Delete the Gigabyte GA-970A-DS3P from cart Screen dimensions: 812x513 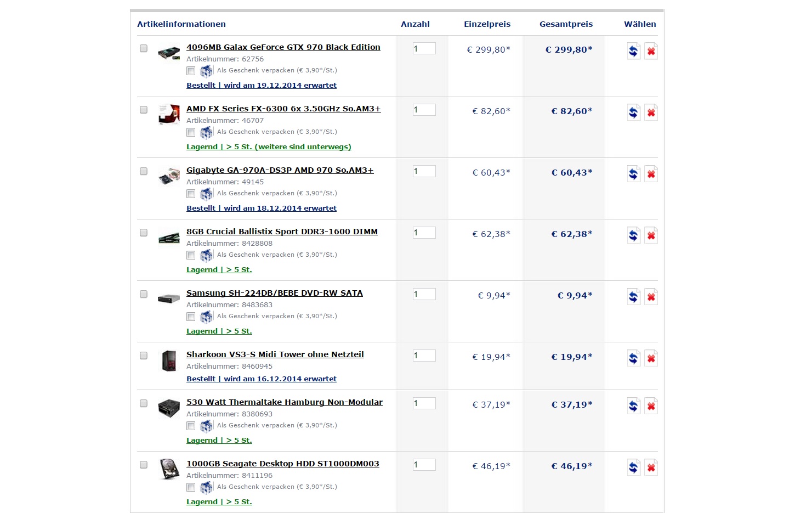[651, 174]
